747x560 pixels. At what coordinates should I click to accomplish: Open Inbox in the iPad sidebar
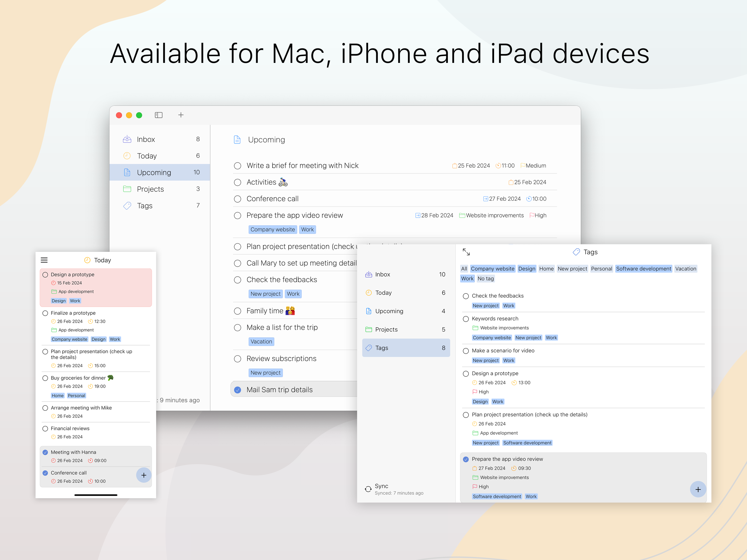(x=406, y=275)
